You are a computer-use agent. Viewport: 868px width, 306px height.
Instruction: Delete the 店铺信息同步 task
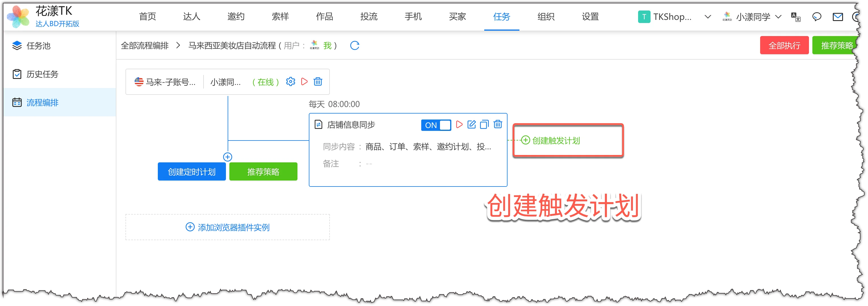[498, 124]
